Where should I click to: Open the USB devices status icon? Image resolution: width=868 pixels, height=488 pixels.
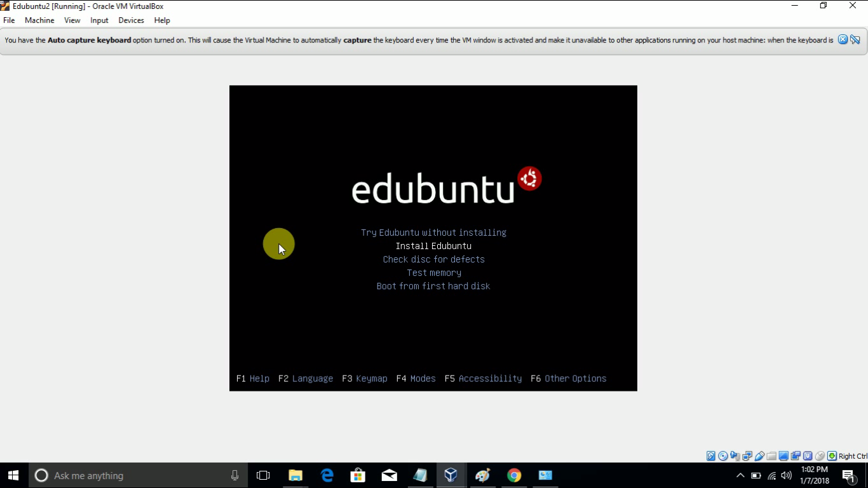pos(759,456)
